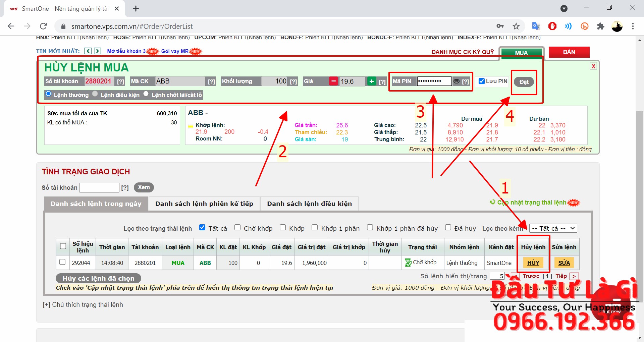Viewport: 644px width, 342px height.
Task: Open help for Số tài khoản field
Action: click(x=120, y=81)
